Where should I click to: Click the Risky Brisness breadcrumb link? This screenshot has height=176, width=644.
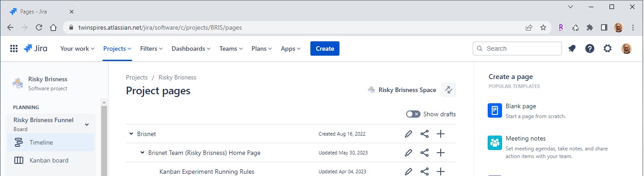tap(177, 77)
